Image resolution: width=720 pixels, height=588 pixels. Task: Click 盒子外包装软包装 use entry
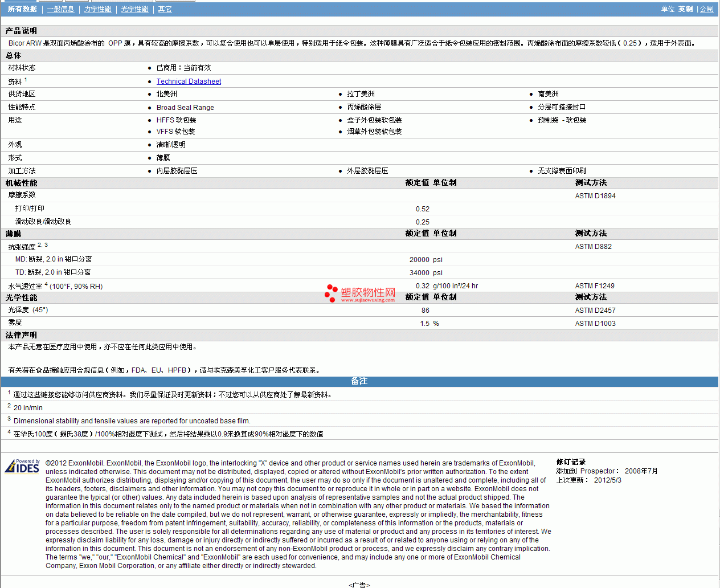tap(375, 120)
